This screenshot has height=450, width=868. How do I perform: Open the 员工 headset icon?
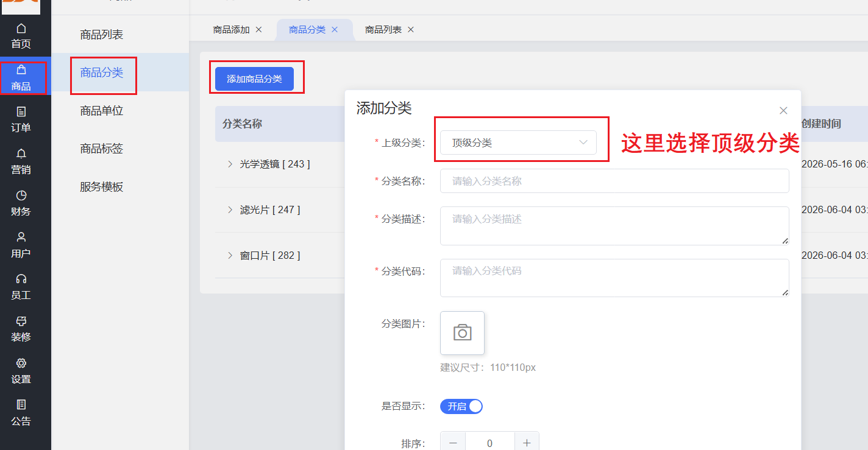click(x=21, y=279)
